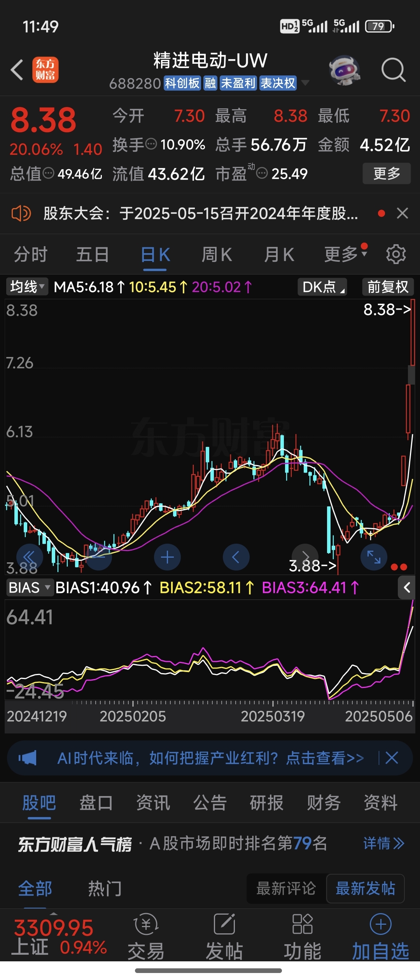Viewport: 420px width, 980px height.
Task: Tap the 融 margin tag
Action: click(x=210, y=83)
